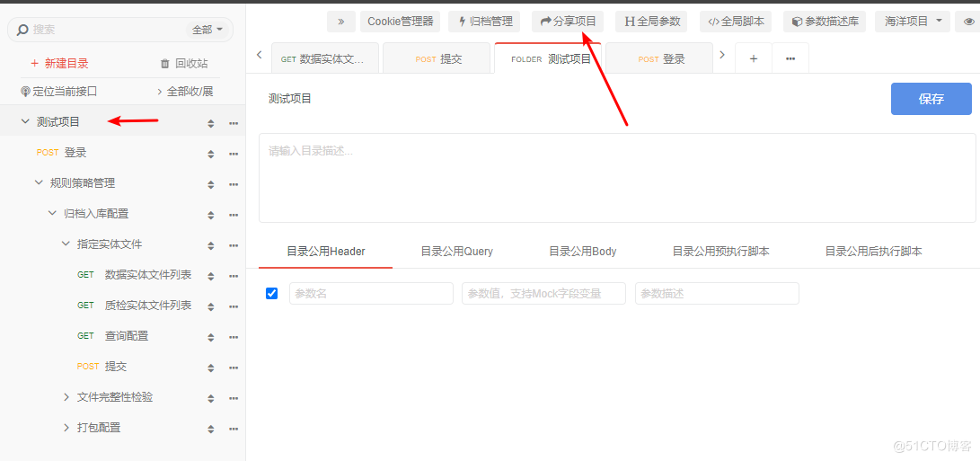Open the 回收站 recycle bin

click(184, 63)
